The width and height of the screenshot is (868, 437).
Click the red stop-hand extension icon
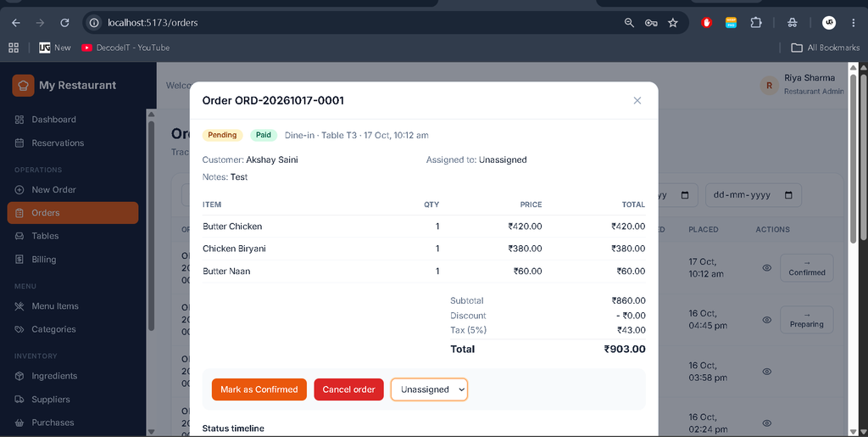pos(706,23)
